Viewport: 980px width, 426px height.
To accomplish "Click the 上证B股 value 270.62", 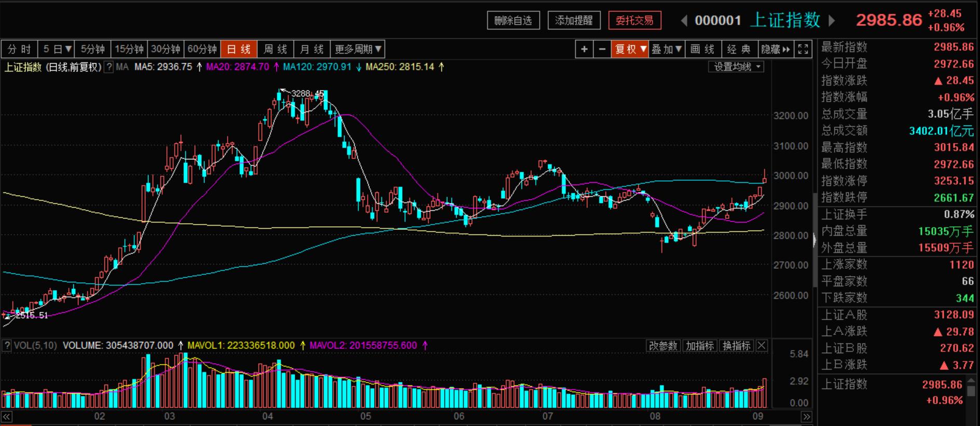I will 957,348.
